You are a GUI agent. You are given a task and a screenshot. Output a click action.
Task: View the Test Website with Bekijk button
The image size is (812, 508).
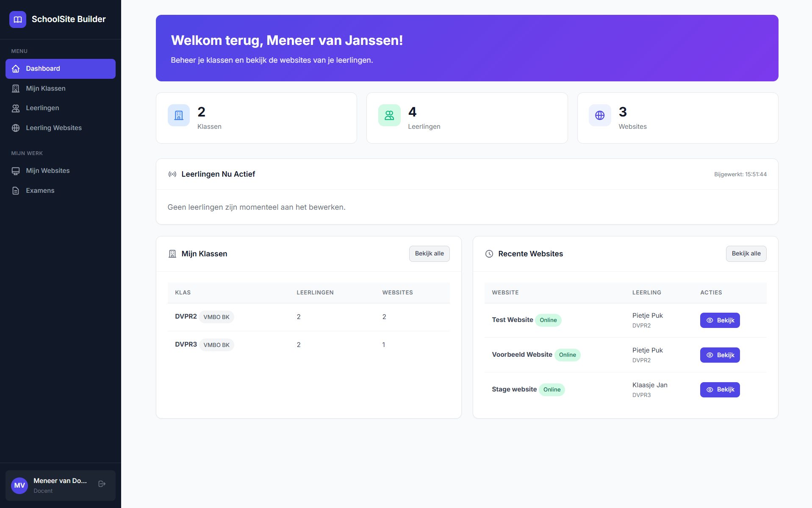pos(720,320)
